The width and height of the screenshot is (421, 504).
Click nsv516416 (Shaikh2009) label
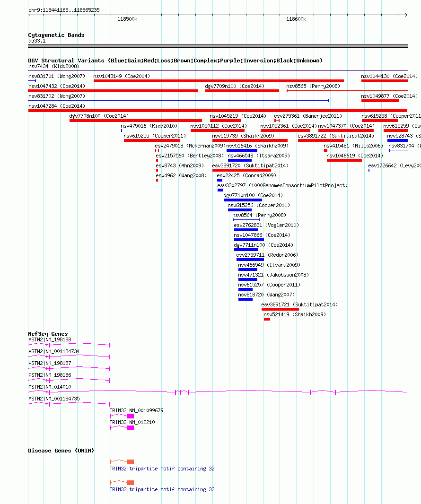pos(257,146)
